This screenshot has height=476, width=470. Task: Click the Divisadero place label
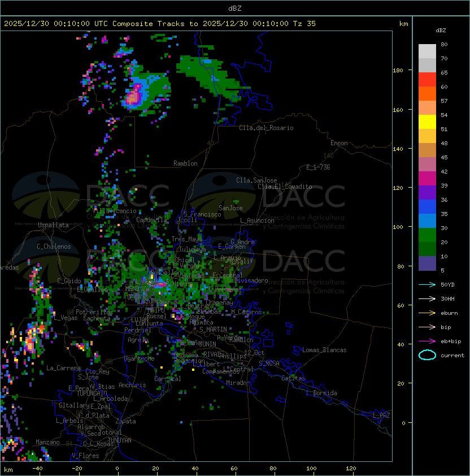(x=251, y=280)
